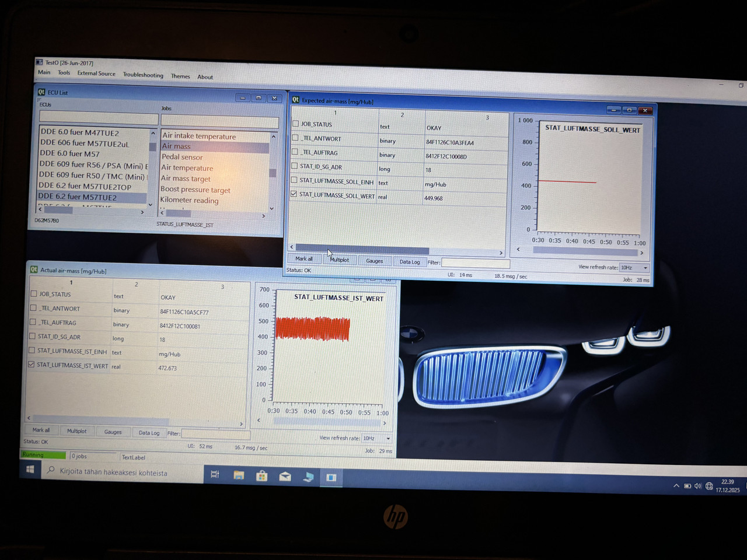This screenshot has height=560, width=747.
Task: Open View refresh rate dropdown in Expected air-mass window
Action: coord(634,268)
